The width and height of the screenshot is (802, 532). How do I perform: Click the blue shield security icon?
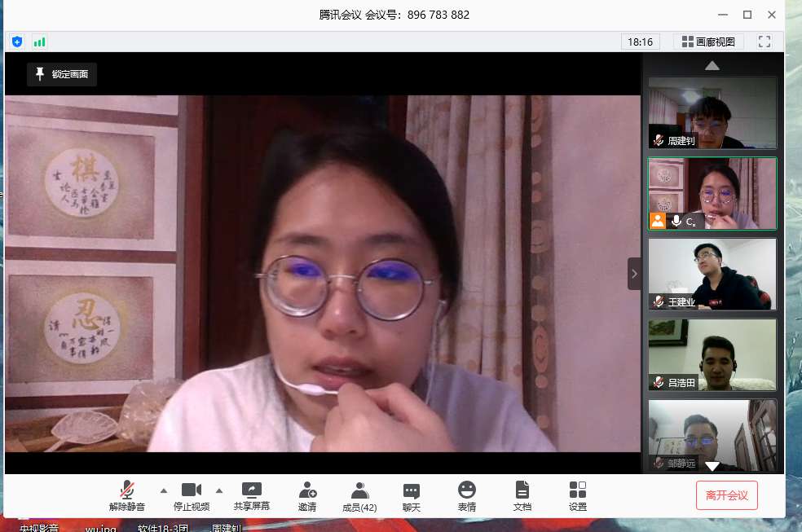pyautogui.click(x=17, y=42)
